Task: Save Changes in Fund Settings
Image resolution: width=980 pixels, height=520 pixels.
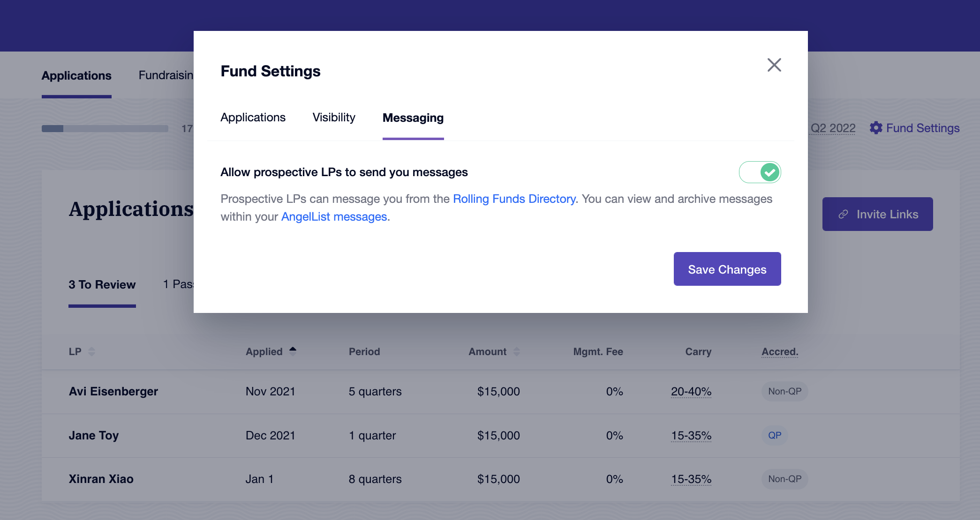Action: (x=727, y=269)
